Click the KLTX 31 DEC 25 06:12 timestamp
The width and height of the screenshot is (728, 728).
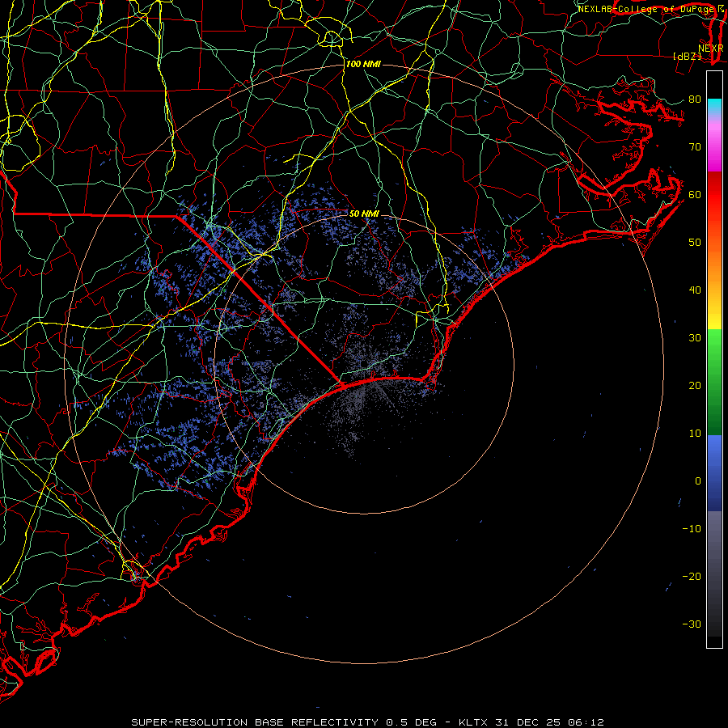[531, 722]
